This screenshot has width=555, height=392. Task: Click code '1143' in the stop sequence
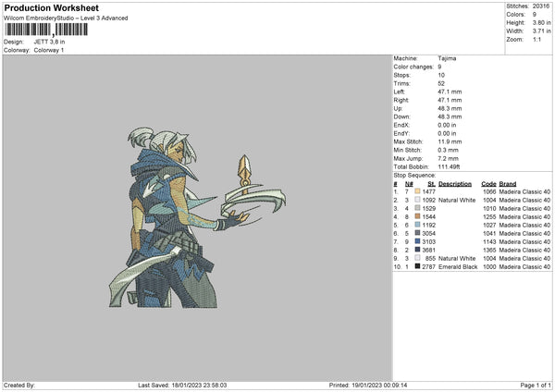pos(489,241)
